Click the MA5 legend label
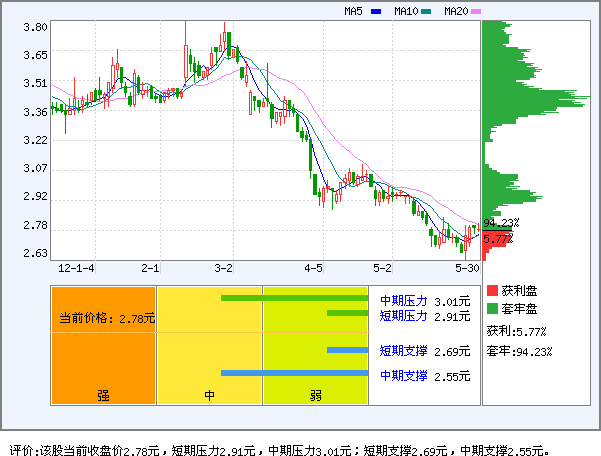Screen dimensions: 601x456 click(353, 11)
